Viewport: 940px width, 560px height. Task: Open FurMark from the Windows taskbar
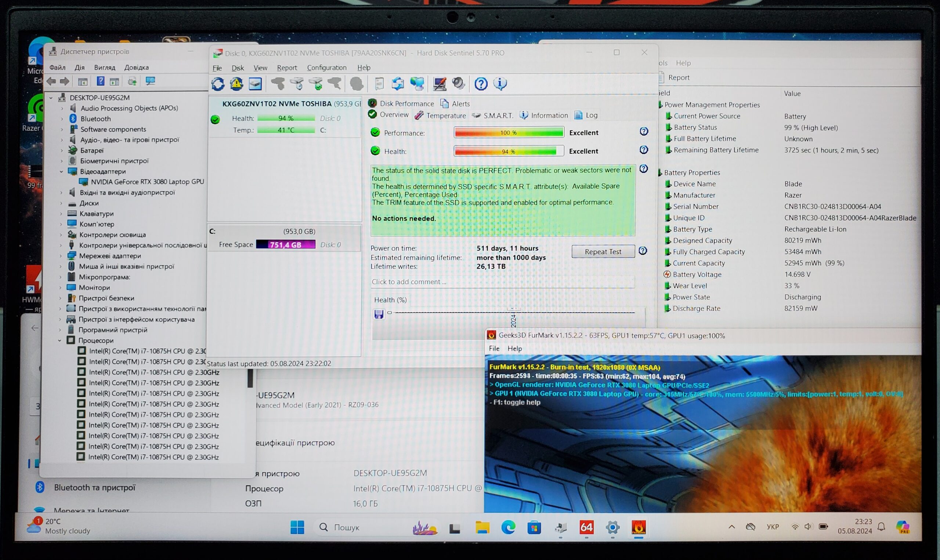pyautogui.click(x=639, y=527)
